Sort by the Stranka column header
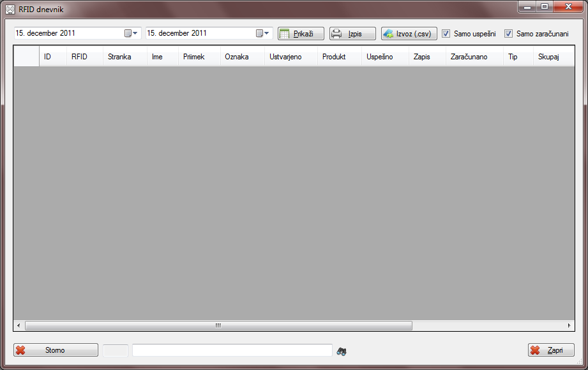This screenshot has width=588, height=370. tap(125, 57)
